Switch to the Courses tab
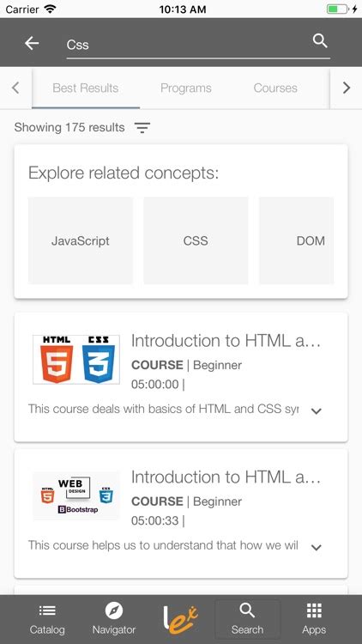 point(275,88)
